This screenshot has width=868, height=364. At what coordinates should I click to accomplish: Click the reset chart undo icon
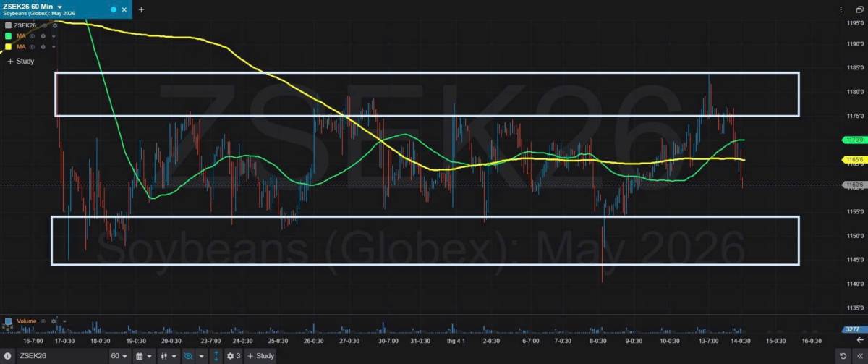(842, 356)
